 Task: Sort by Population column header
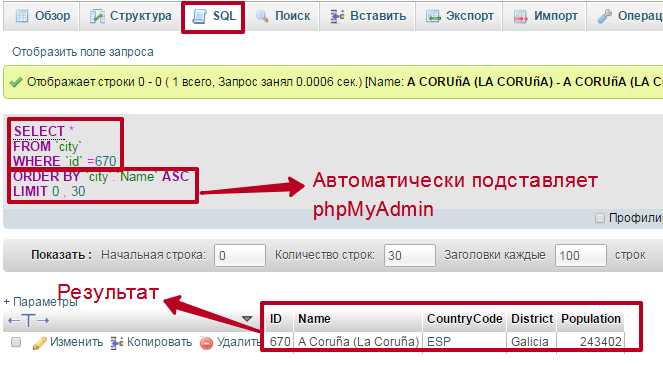591,318
